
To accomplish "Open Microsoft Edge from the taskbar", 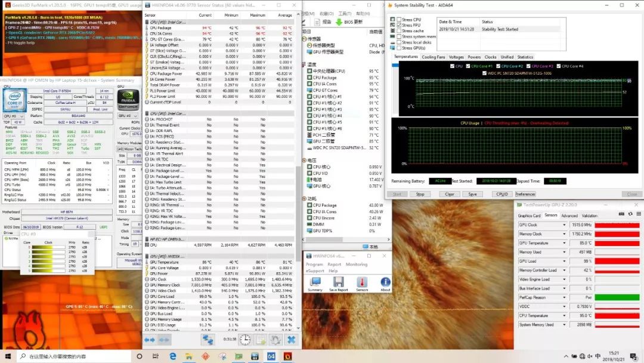I will [x=173, y=356].
